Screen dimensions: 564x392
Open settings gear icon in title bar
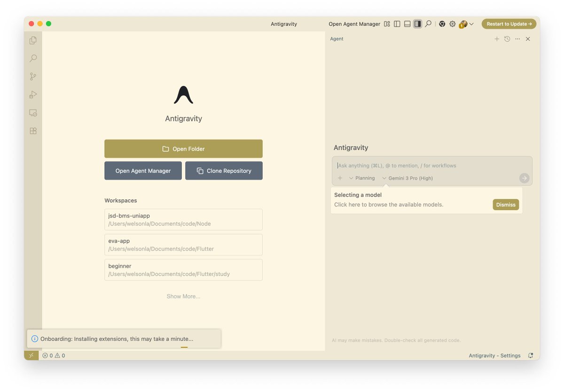[x=452, y=24]
